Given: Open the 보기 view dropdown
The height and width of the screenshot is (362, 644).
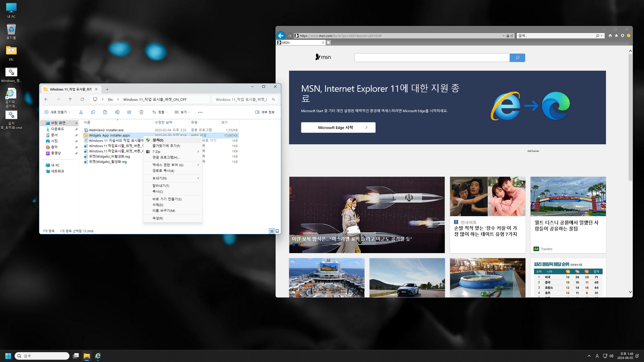Looking at the screenshot, I should tap(182, 112).
